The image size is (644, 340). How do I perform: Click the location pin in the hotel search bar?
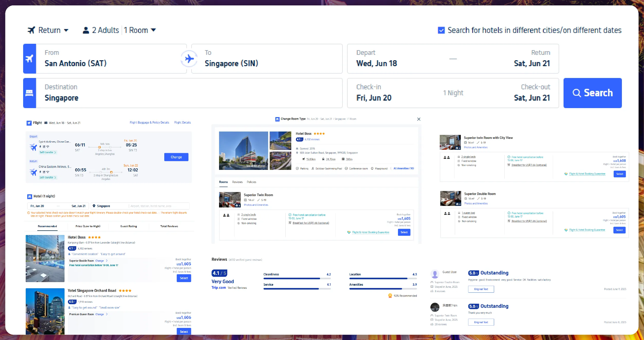click(94, 206)
